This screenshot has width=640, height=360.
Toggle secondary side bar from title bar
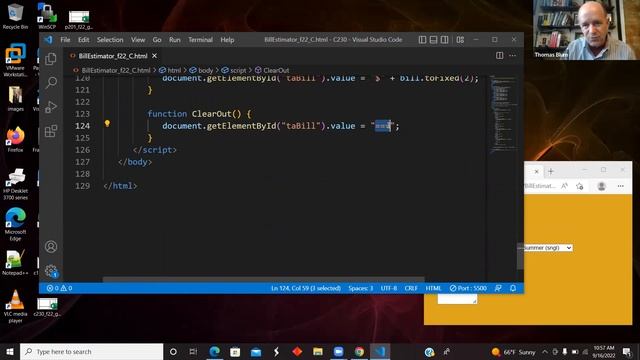(x=444, y=40)
